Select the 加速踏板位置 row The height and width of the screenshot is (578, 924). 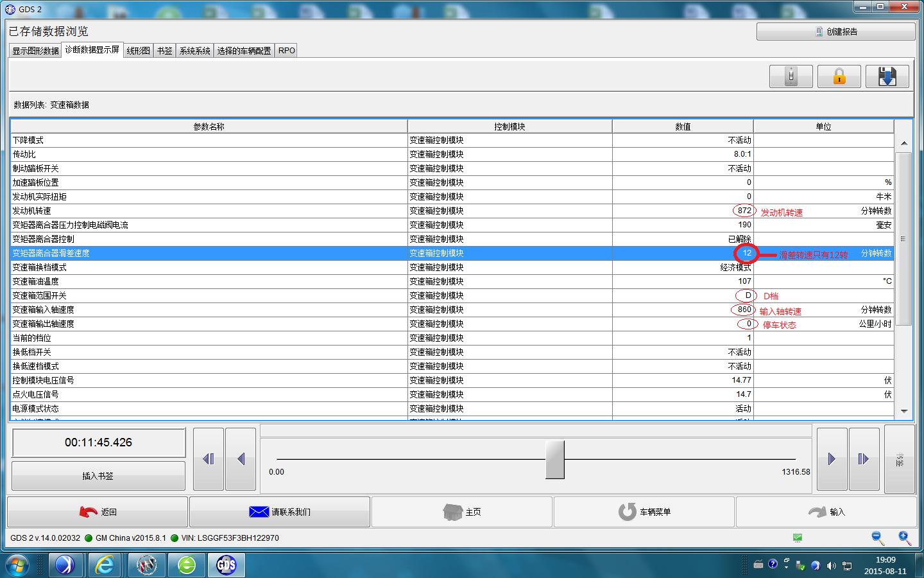(x=452, y=182)
